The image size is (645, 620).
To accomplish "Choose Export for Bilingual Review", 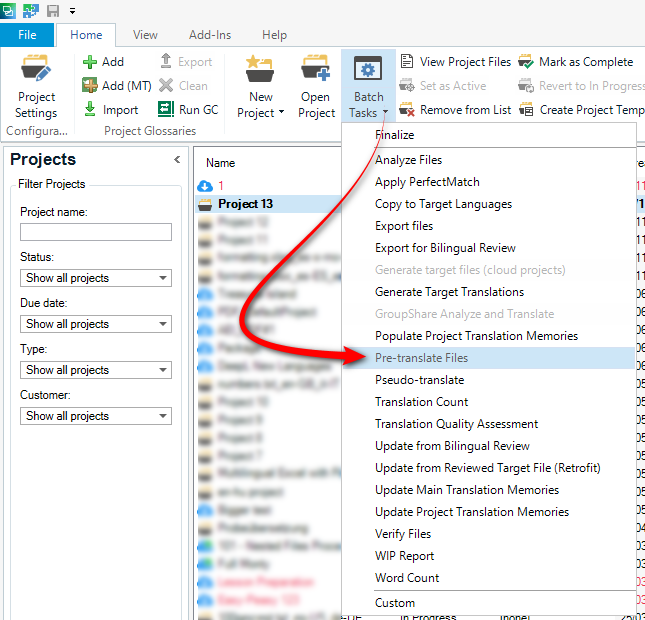I will tap(489, 248).
